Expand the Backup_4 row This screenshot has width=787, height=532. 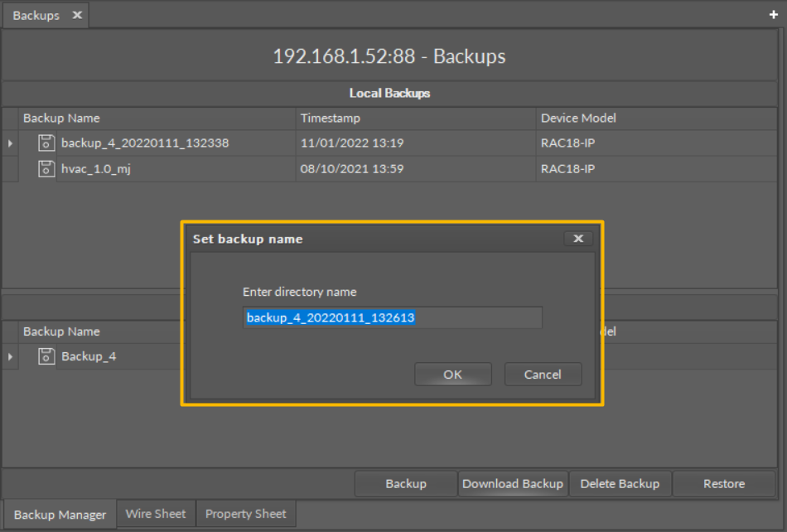(x=8, y=356)
